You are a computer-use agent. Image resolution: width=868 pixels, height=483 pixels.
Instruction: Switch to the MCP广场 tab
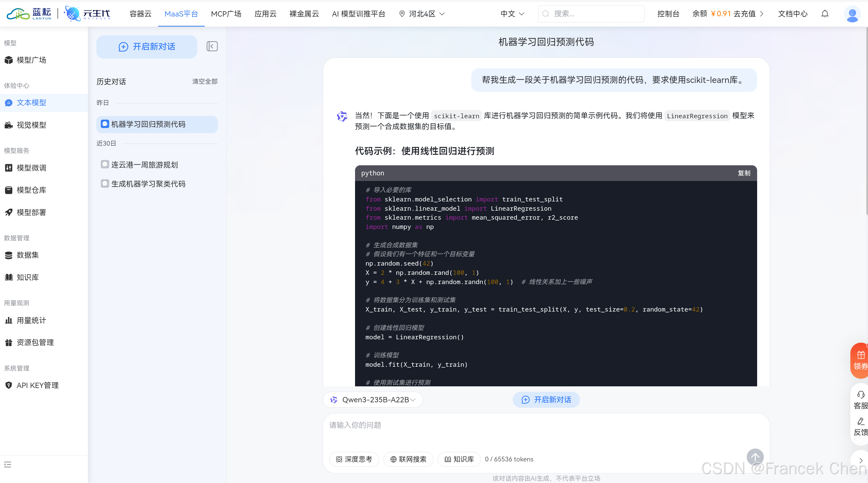(226, 14)
